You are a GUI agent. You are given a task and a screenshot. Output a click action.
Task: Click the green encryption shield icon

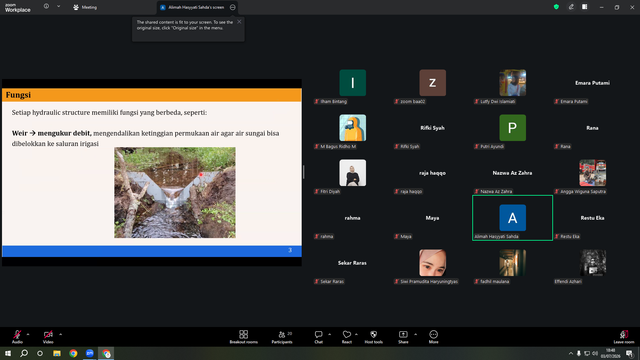(556, 7)
